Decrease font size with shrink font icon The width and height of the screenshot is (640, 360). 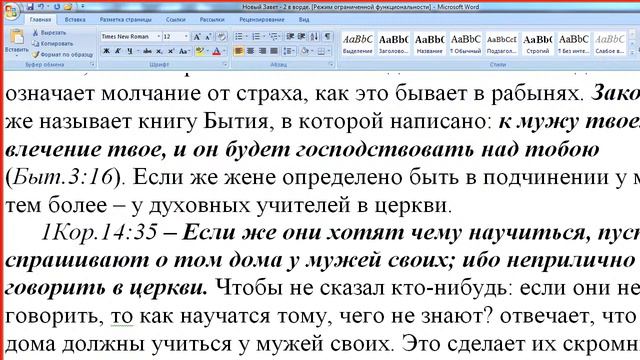tap(208, 37)
